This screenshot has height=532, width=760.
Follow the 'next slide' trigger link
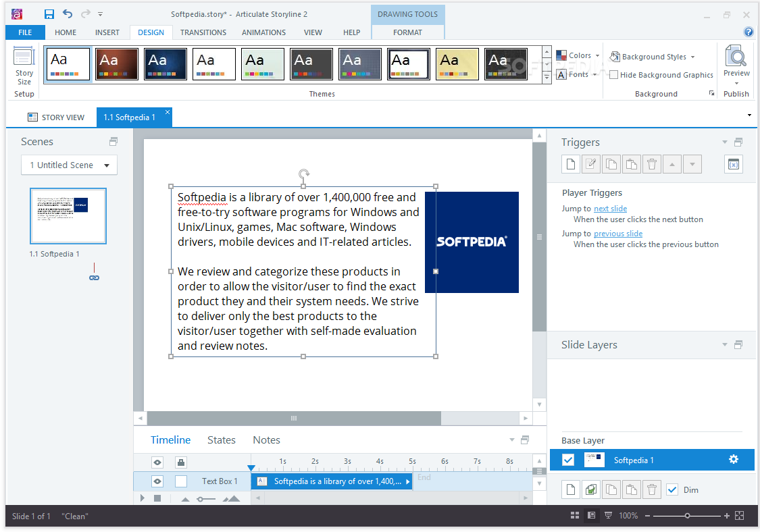pos(610,209)
